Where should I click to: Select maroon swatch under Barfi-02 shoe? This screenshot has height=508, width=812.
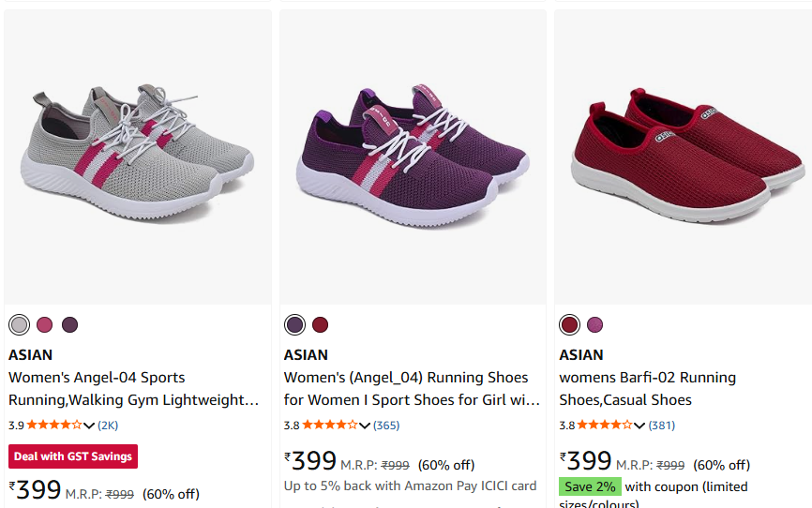tap(569, 325)
